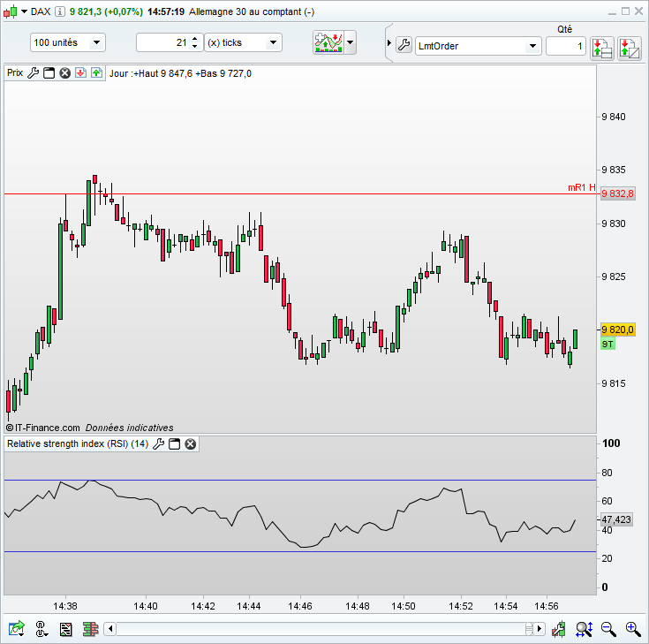This screenshot has width=649, height=644.
Task: Zoom out with the minus magnifier
Action: (608, 630)
